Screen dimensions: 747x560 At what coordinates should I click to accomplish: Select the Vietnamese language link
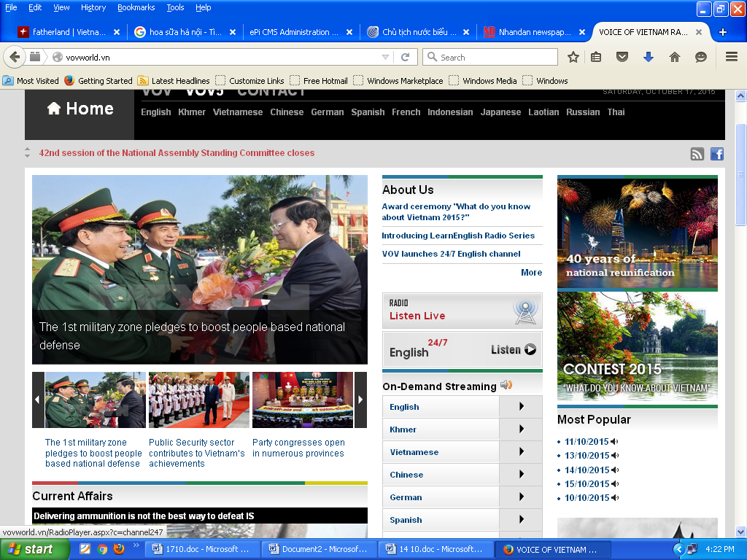click(x=238, y=112)
